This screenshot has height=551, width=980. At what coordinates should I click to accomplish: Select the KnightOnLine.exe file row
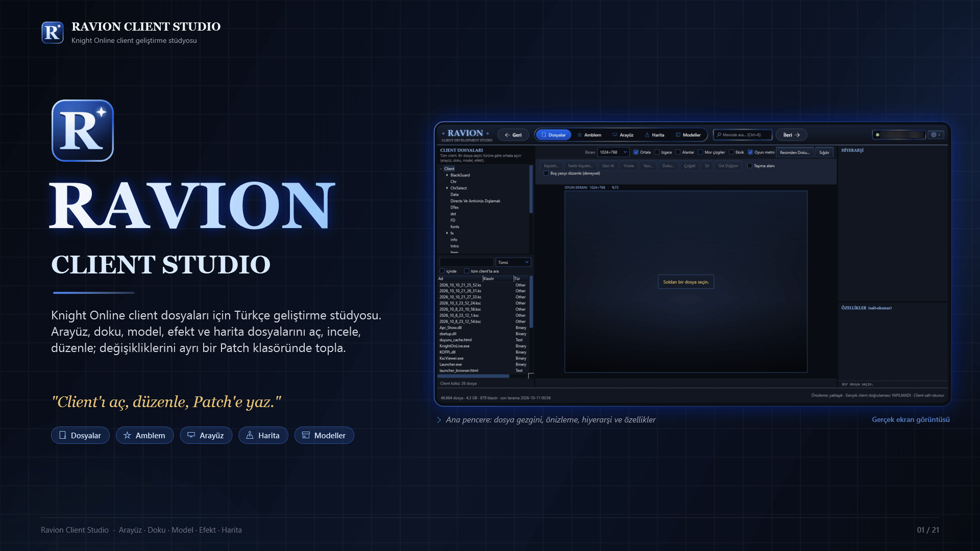click(483, 346)
